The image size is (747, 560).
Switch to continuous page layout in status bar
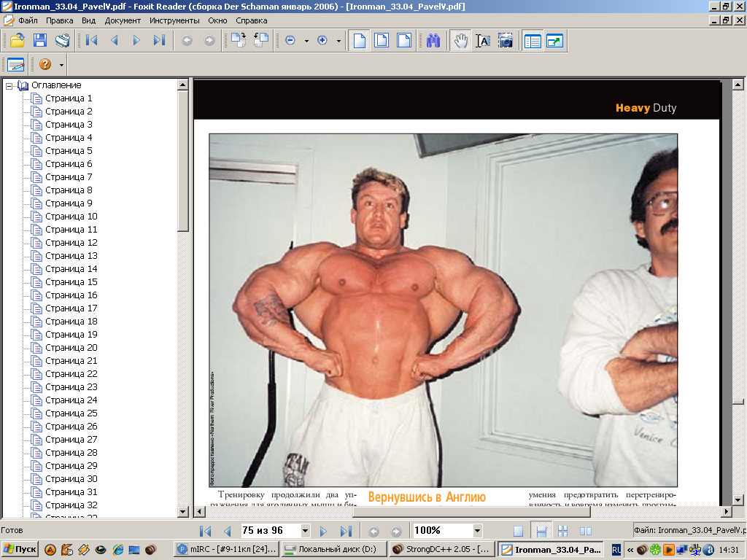click(x=541, y=531)
